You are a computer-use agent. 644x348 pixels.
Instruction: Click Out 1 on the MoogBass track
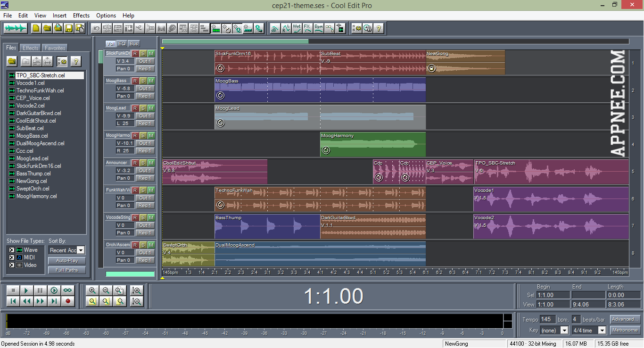tap(145, 89)
